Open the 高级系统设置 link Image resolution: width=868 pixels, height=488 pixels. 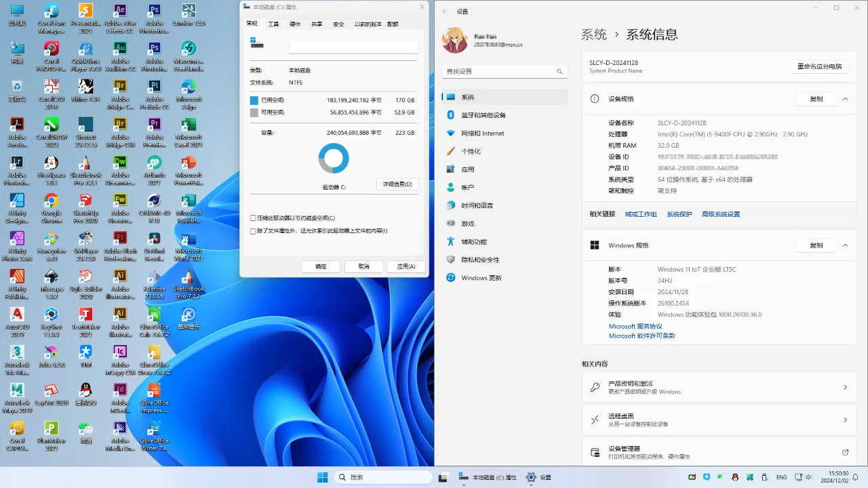click(721, 213)
